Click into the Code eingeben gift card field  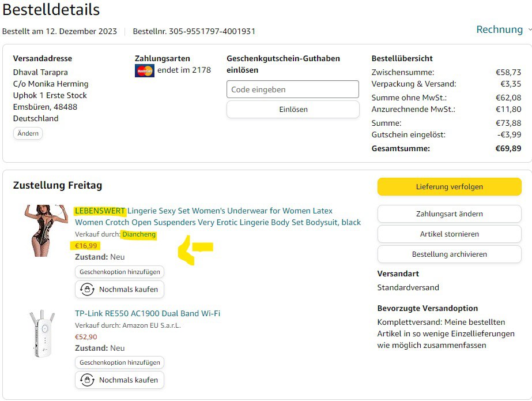(292, 89)
